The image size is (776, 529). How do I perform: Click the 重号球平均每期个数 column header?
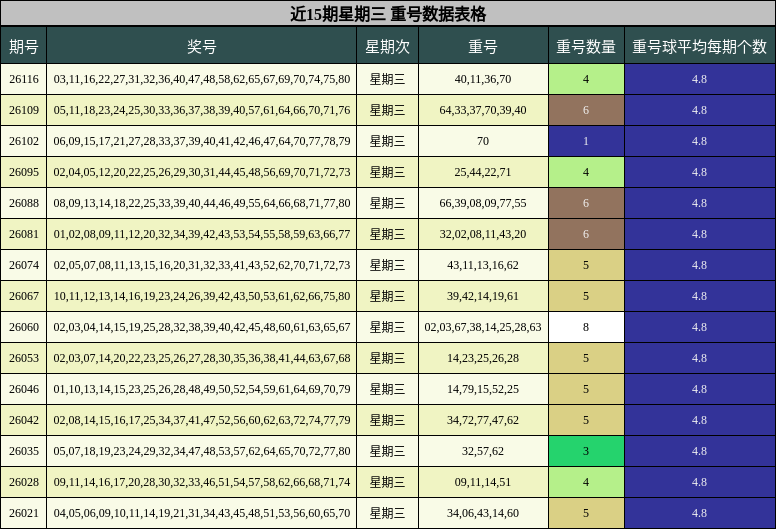[700, 45]
